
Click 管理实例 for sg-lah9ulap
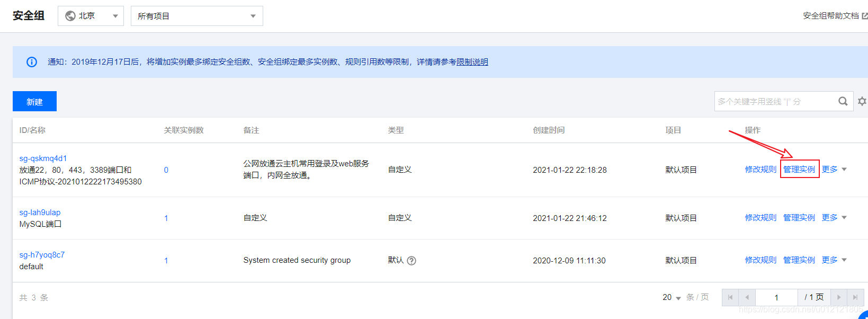click(x=799, y=217)
